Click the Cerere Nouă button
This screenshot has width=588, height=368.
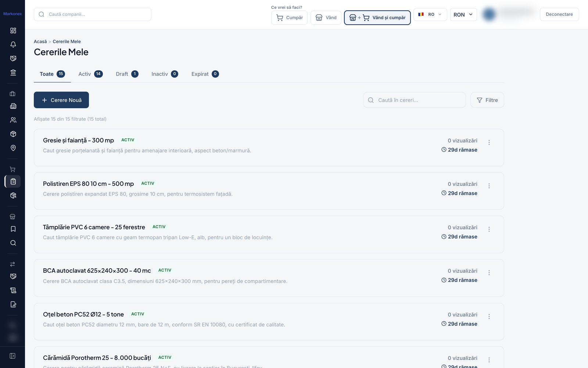[x=61, y=100]
